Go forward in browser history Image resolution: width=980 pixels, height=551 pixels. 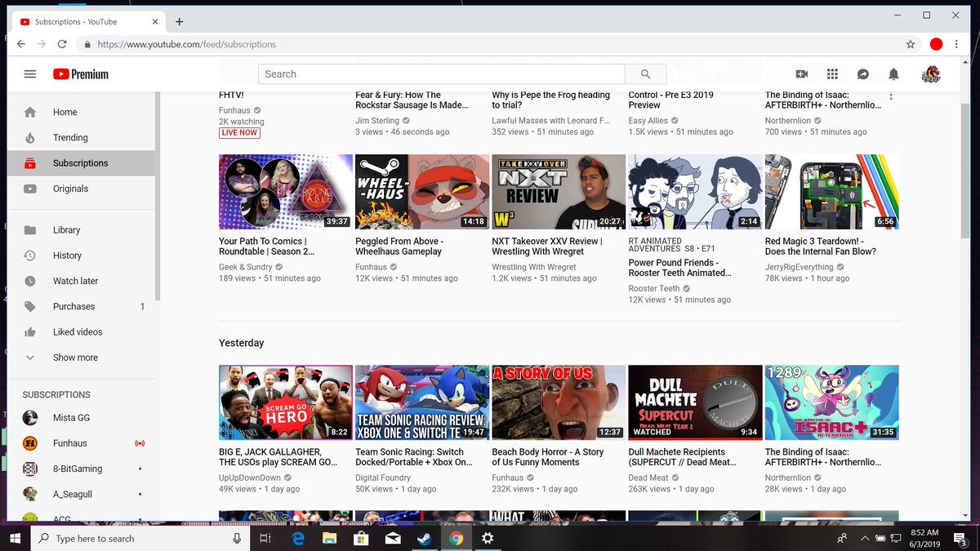[41, 44]
